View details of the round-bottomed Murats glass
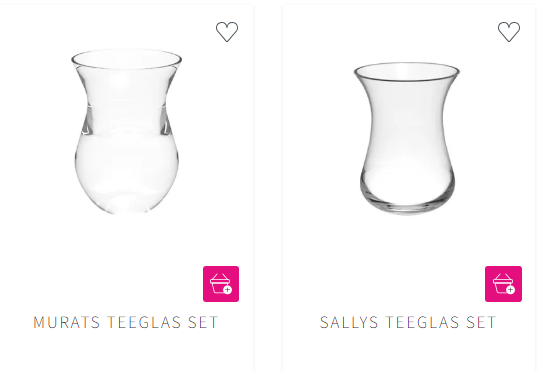Screen dimensions: 548x371 [127, 131]
